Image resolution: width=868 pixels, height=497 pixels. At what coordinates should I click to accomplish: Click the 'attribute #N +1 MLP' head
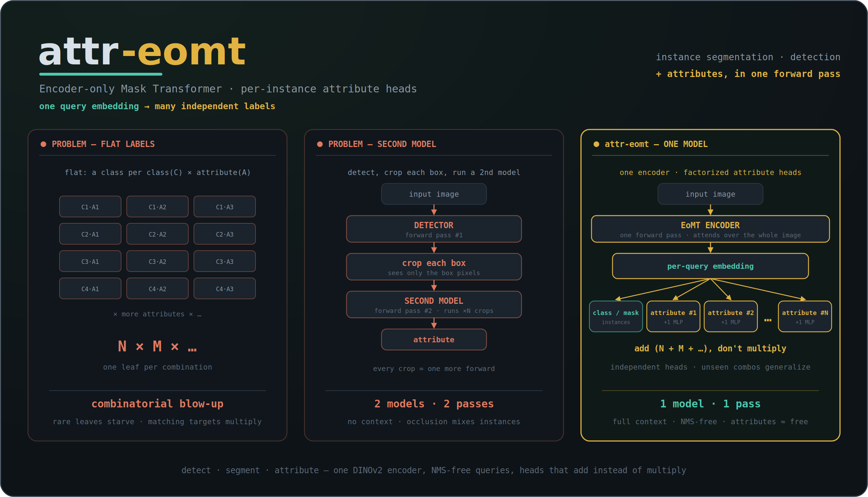(805, 316)
